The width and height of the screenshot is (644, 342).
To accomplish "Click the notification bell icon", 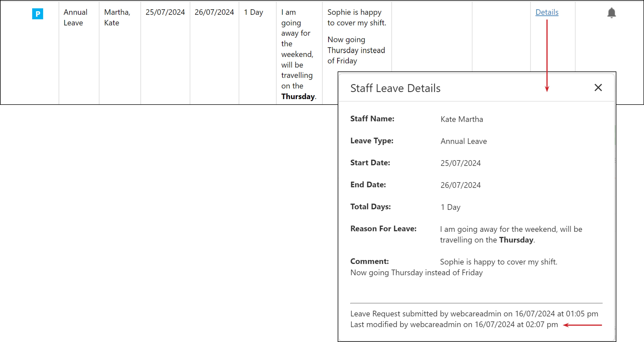I will coord(611,13).
